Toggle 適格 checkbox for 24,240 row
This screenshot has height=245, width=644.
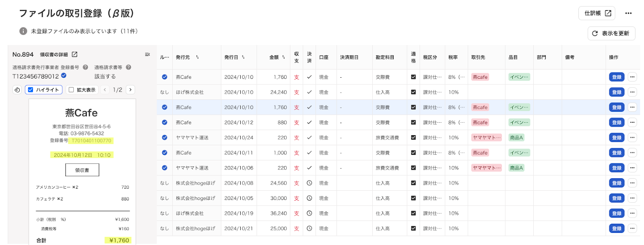413,92
